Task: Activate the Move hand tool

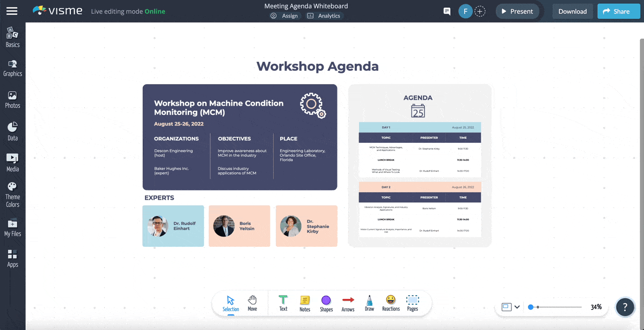Action: pos(252,303)
